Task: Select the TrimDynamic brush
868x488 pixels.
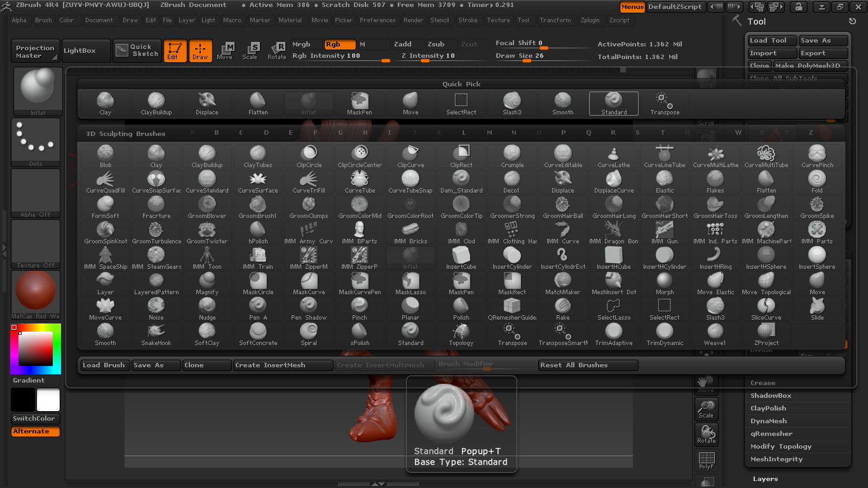Action: point(665,334)
